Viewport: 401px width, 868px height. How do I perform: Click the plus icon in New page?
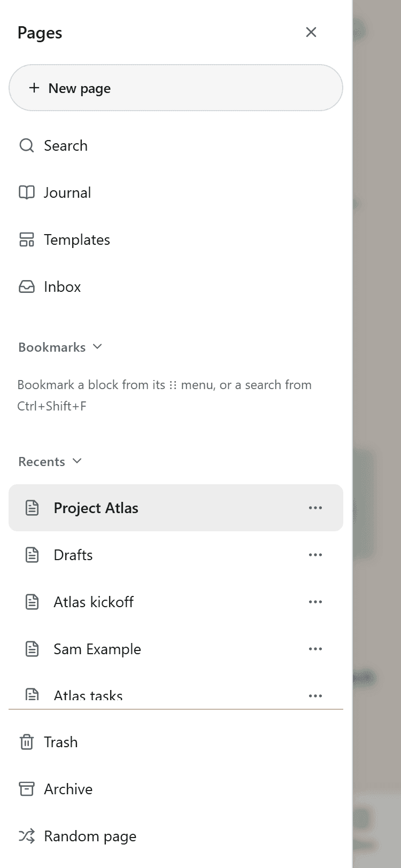[x=34, y=88]
